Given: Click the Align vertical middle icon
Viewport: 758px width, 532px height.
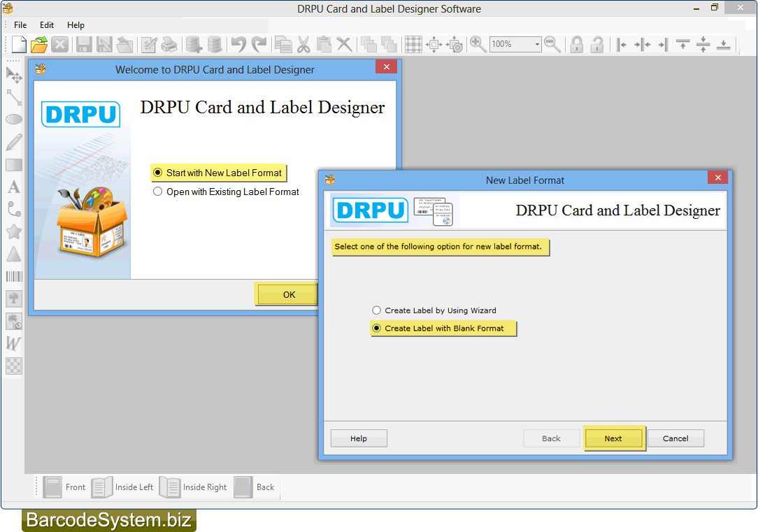Looking at the screenshot, I should (x=703, y=45).
